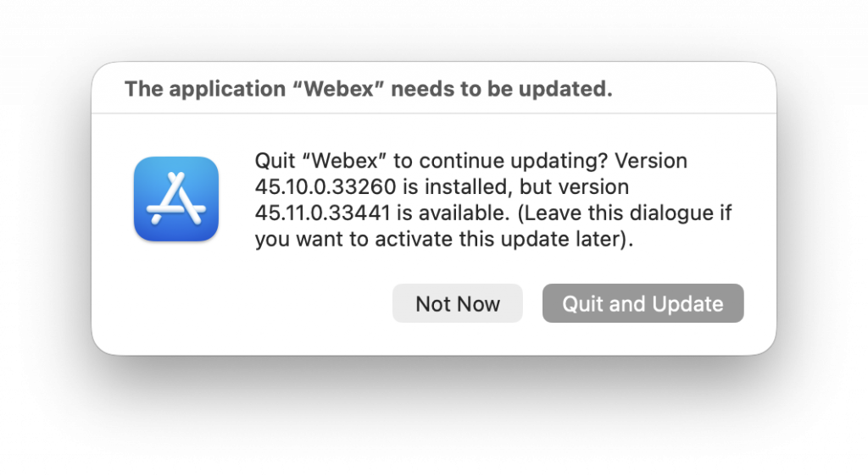Image resolution: width=868 pixels, height=476 pixels.
Task: Click the word "Quit" starting the message
Action: click(x=273, y=161)
